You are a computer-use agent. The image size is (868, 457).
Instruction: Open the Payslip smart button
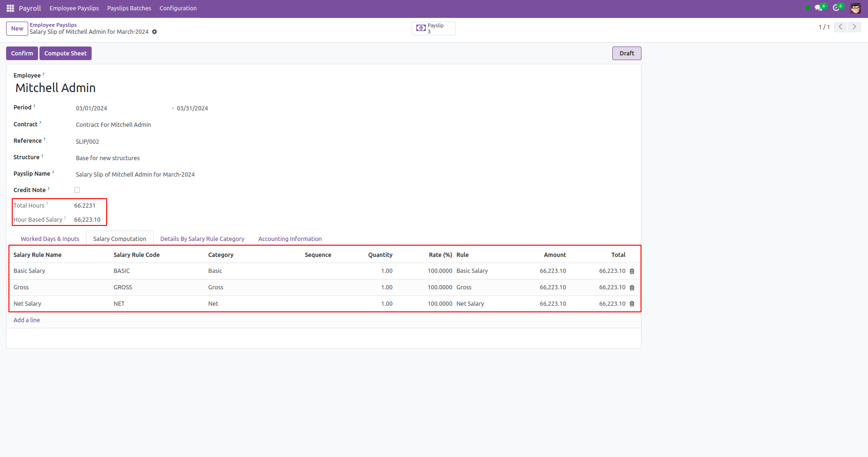point(433,28)
